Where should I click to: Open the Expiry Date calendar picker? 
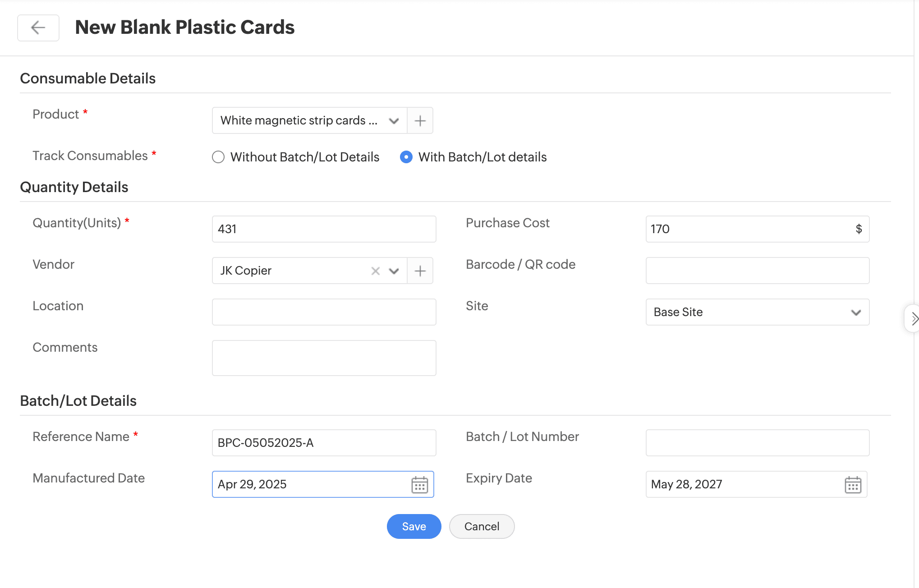[x=853, y=485]
